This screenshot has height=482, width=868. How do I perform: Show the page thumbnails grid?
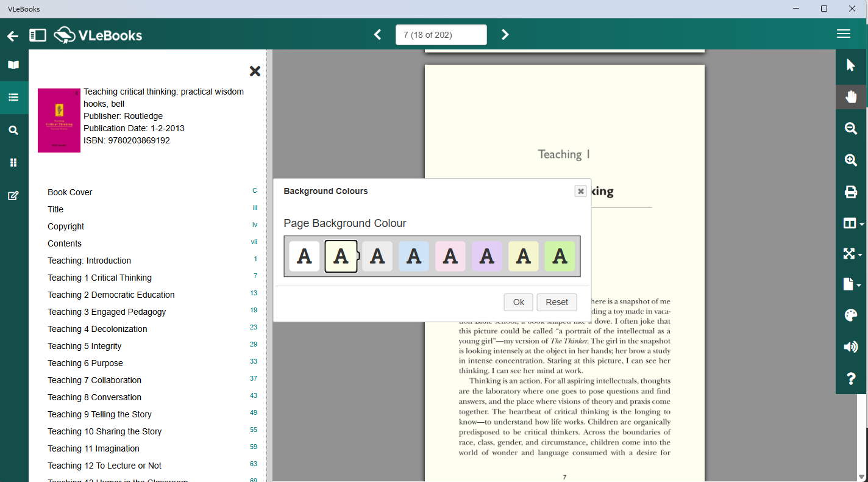[13, 162]
